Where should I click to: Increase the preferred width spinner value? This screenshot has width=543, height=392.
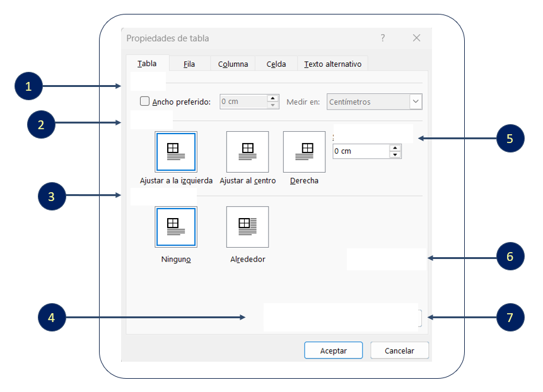(x=273, y=98)
